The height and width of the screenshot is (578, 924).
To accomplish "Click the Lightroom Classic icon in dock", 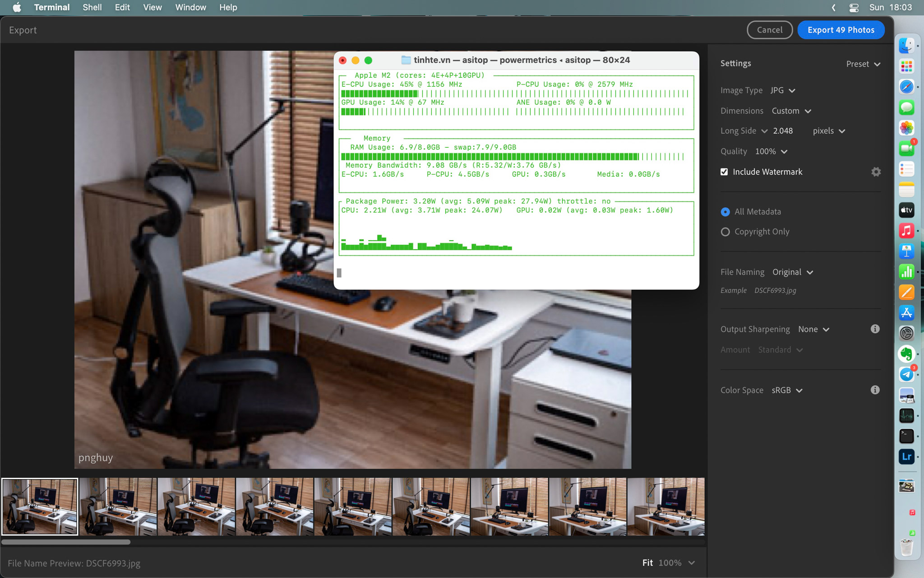I will 906,457.
